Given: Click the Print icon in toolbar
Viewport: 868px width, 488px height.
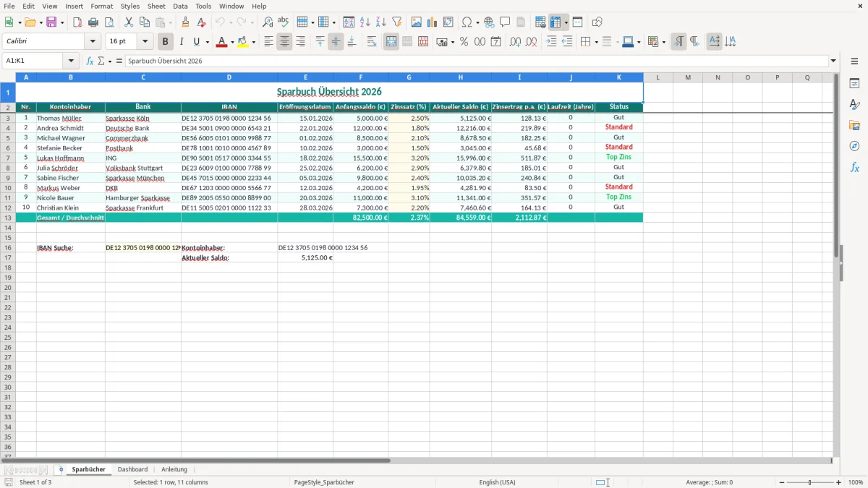Looking at the screenshot, I should [93, 22].
